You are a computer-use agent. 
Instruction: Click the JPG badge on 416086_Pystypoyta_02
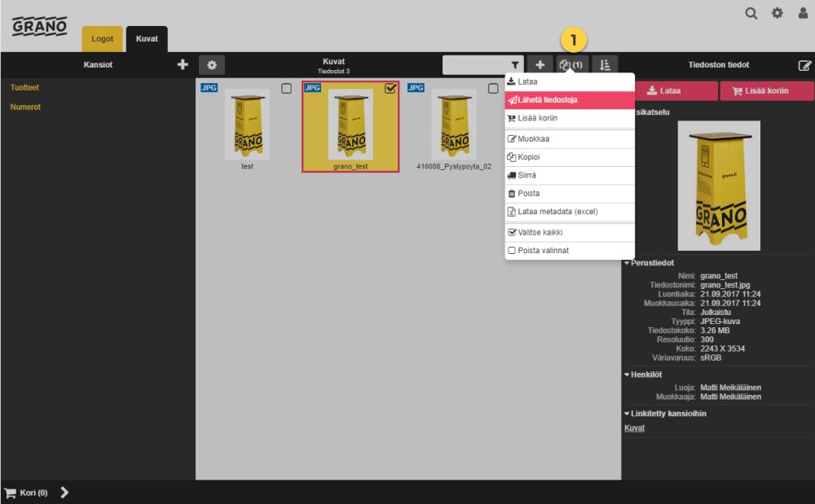pyautogui.click(x=416, y=88)
